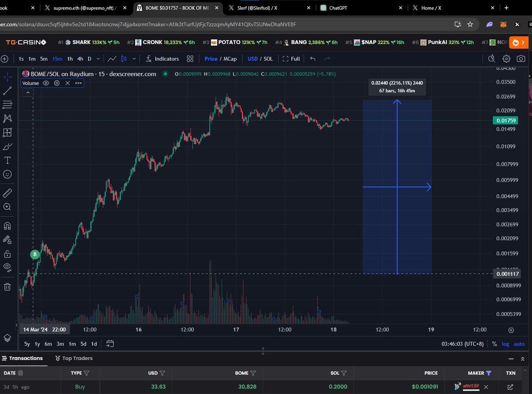Open time axis settings gear icon
The width and height of the screenshot is (532, 394).
[x=511, y=330]
